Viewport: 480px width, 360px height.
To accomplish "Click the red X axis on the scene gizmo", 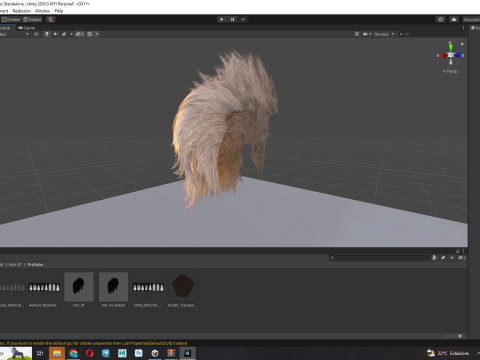I will (444, 55).
